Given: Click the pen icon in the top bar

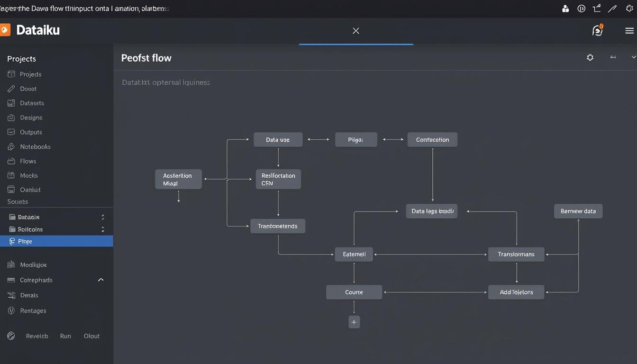Looking at the screenshot, I should click(x=613, y=9).
